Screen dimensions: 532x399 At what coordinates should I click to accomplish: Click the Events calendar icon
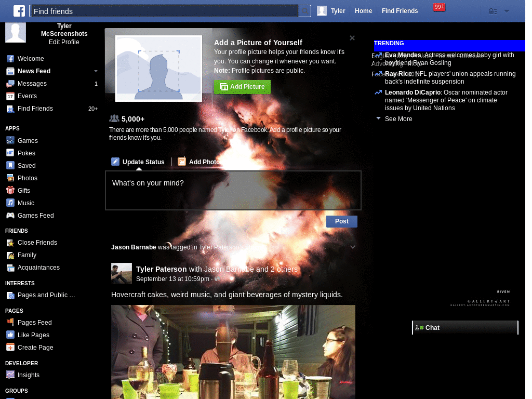[10, 96]
